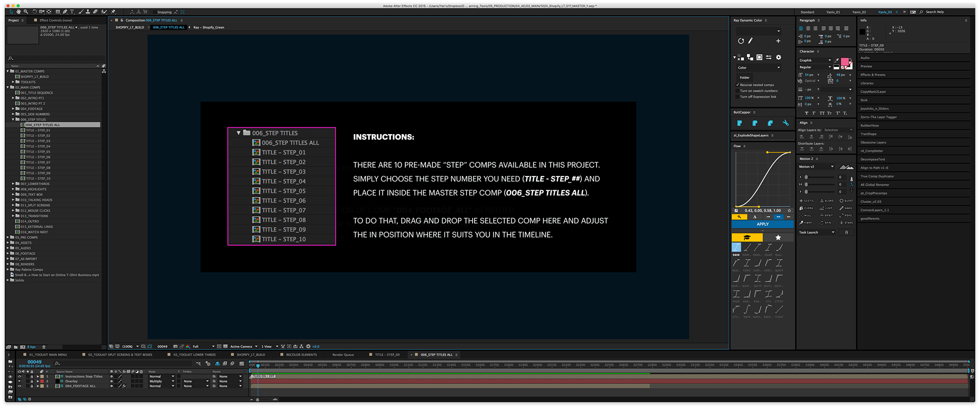Image resolution: width=980 pixels, height=408 pixels.
Task: Open Effects & Presets panel
Action: click(873, 74)
